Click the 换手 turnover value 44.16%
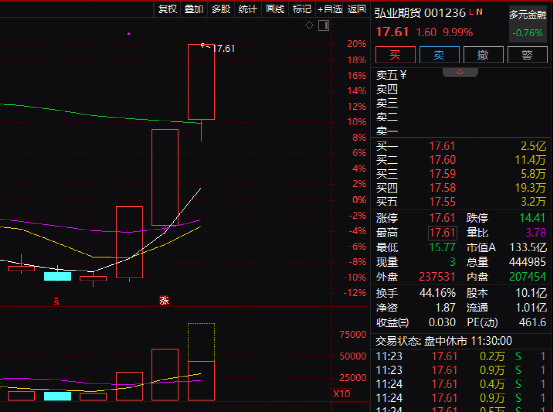 437,293
